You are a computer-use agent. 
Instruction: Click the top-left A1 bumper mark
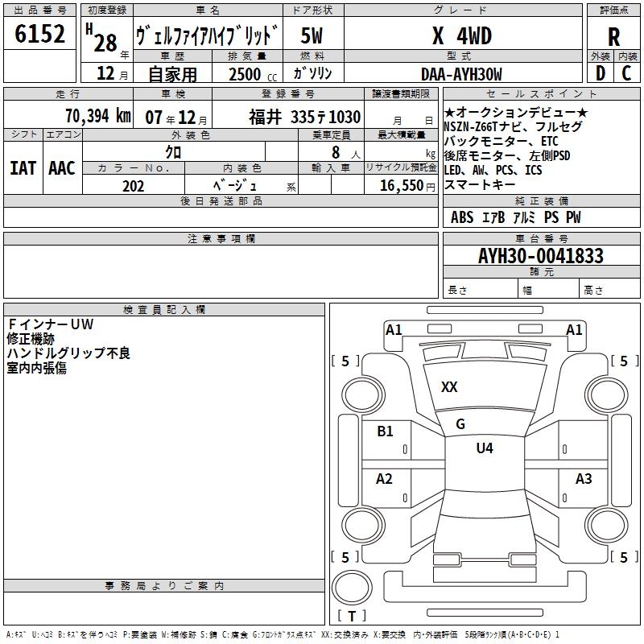click(394, 329)
